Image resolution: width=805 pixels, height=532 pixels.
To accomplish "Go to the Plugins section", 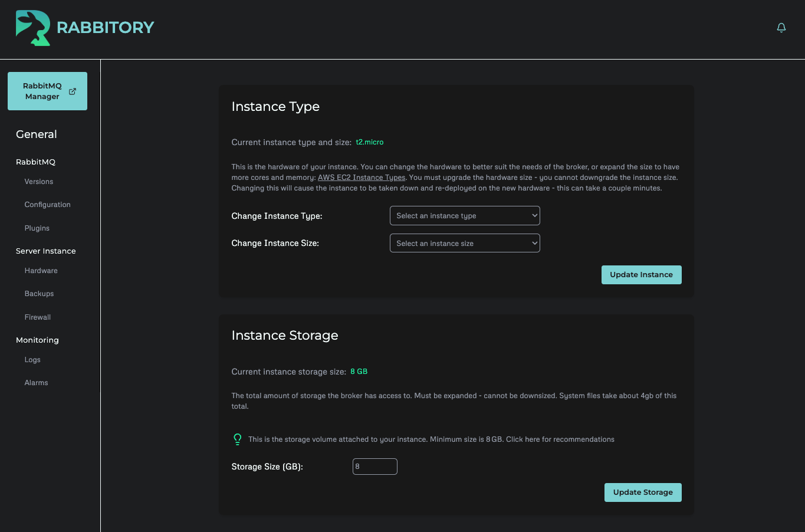I will [x=37, y=228].
